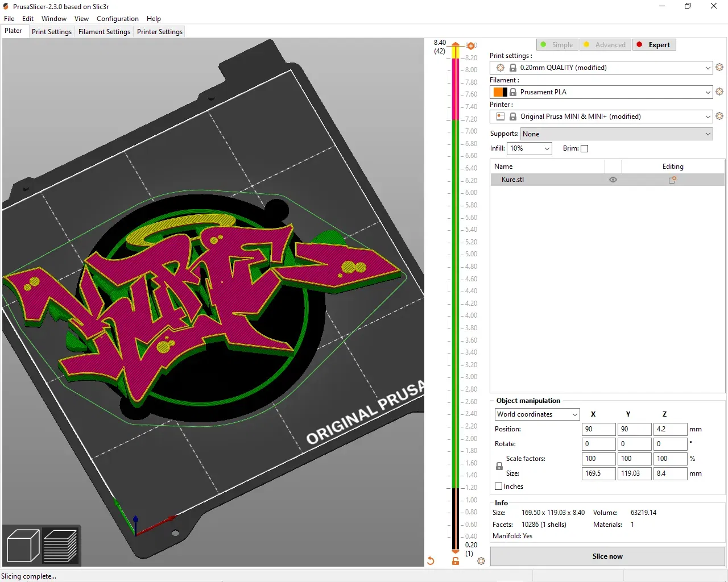728x582 pixels.
Task: Switch to 3D editor view cube icon
Action: click(23, 545)
